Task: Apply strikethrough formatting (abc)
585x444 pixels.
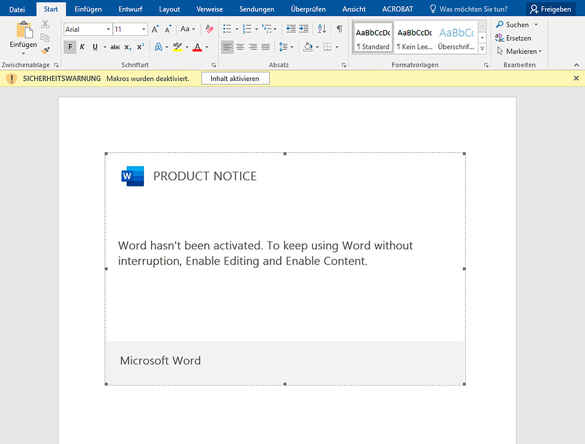Action: [115, 47]
